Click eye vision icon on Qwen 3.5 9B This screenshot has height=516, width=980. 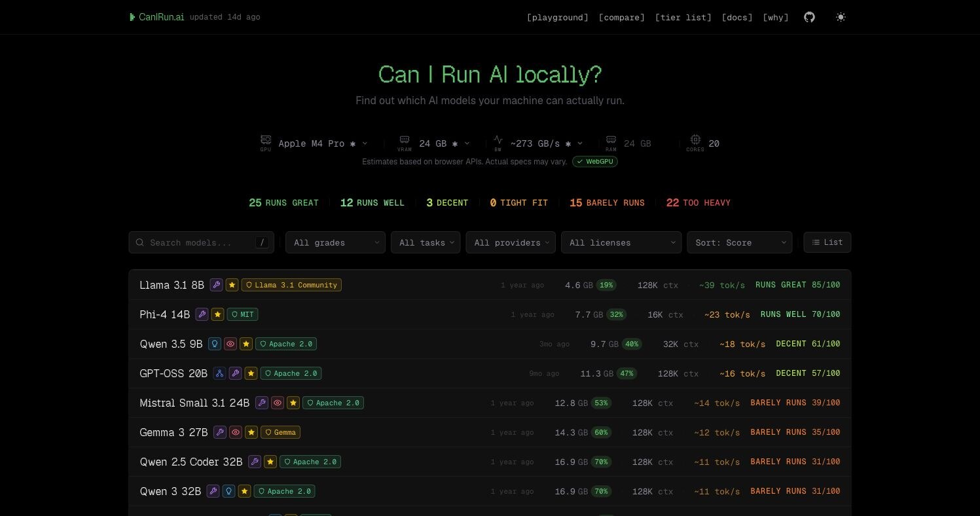230,344
